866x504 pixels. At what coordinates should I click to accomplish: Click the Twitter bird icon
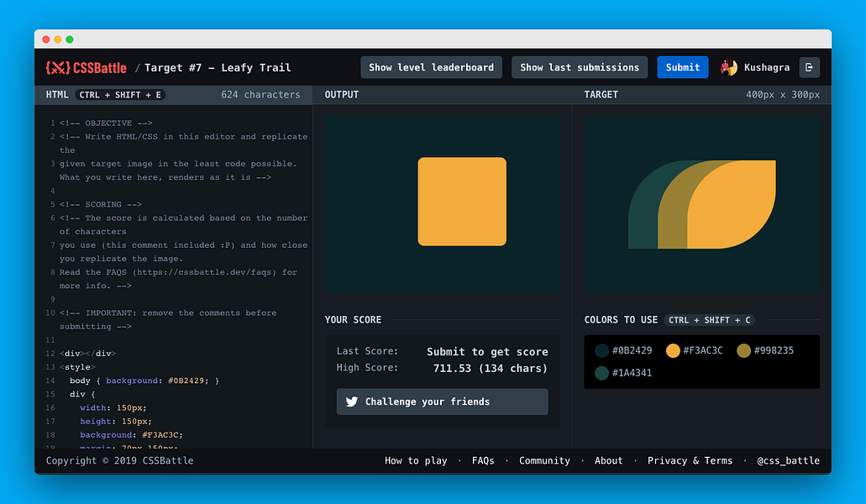352,402
